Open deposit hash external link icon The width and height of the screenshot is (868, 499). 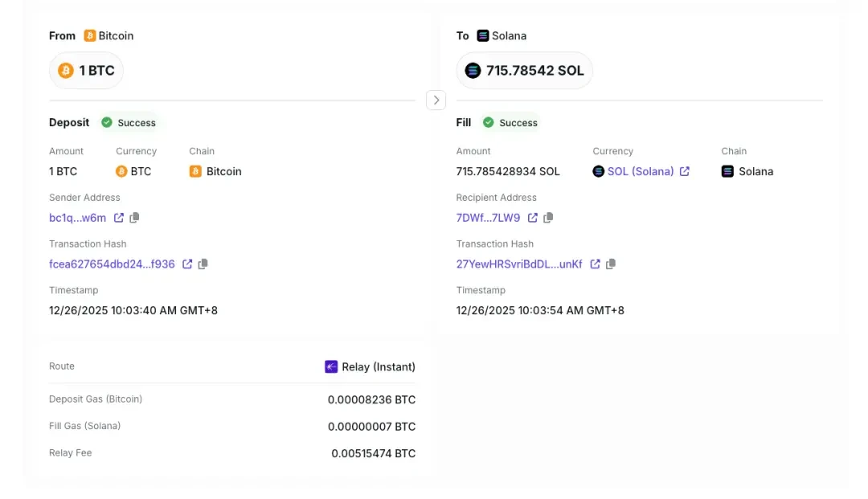pos(186,264)
